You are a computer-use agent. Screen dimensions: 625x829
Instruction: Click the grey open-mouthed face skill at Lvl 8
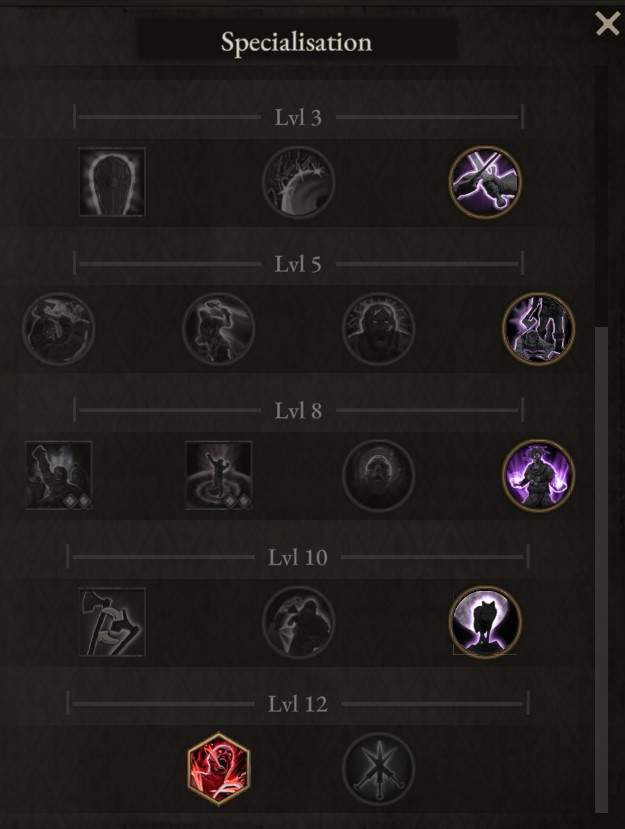click(379, 475)
